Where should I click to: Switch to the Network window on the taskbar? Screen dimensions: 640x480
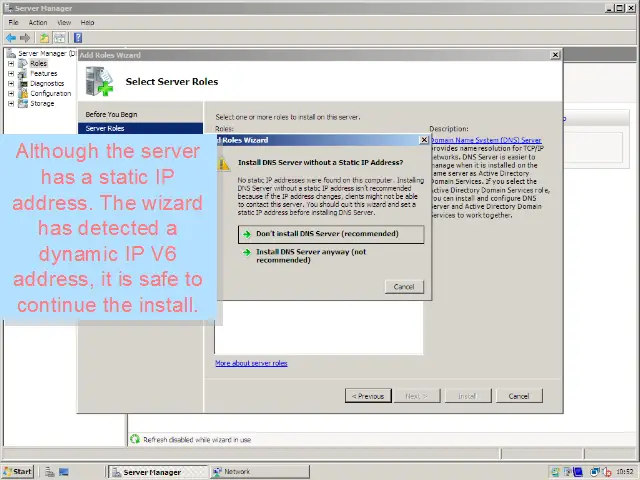(x=260, y=472)
